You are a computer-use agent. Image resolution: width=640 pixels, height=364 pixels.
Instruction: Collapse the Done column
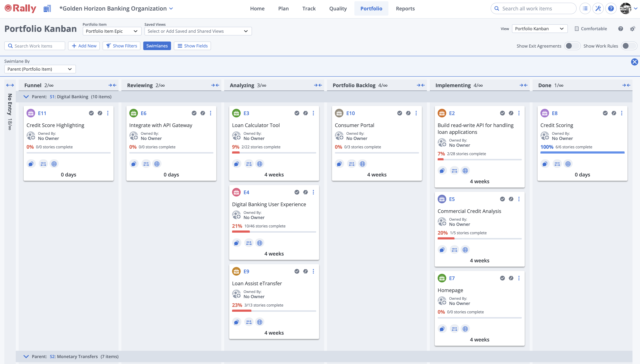point(626,85)
